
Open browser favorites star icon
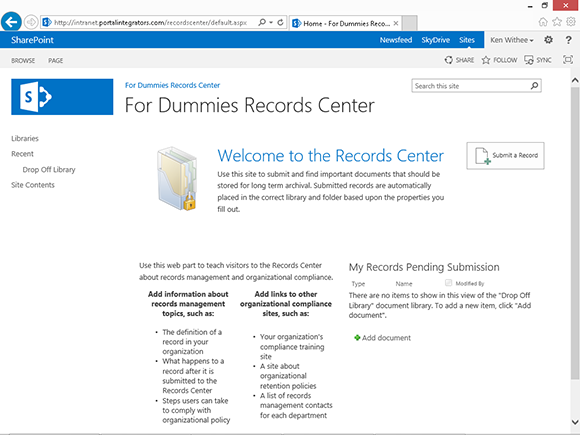[557, 22]
